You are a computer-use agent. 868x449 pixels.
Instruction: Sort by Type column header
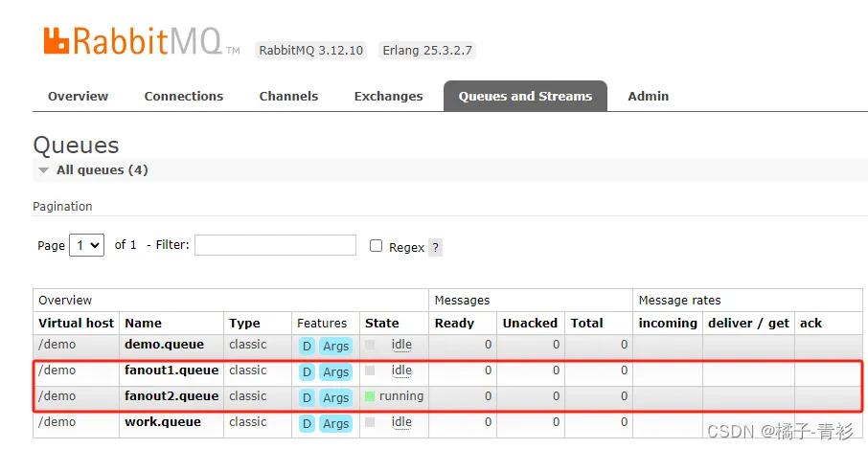point(244,323)
